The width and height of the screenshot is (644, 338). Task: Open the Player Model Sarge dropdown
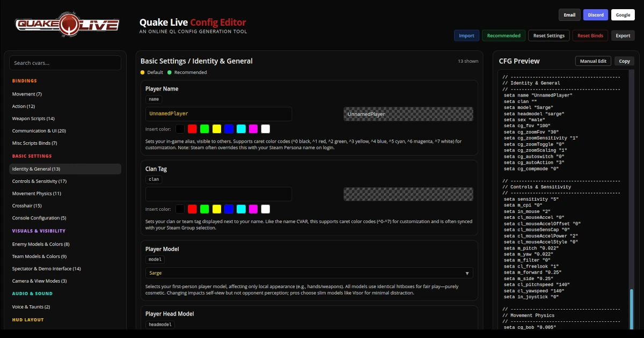pos(309,273)
